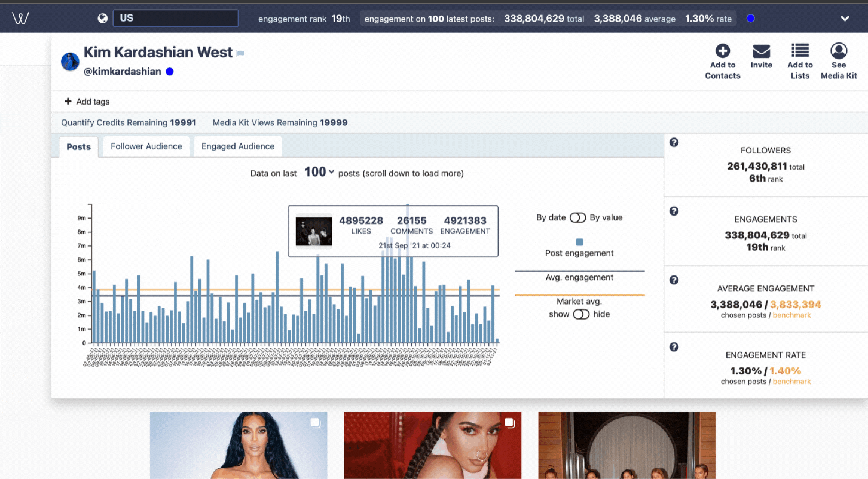Switch to the Engaged Audience tab
The width and height of the screenshot is (868, 479).
[x=238, y=146]
